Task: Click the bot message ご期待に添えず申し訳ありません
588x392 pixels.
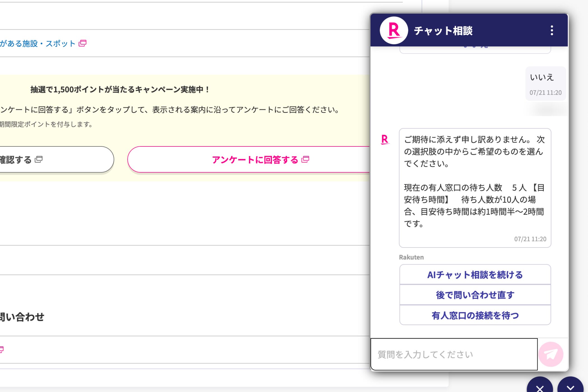Action: tap(475, 188)
